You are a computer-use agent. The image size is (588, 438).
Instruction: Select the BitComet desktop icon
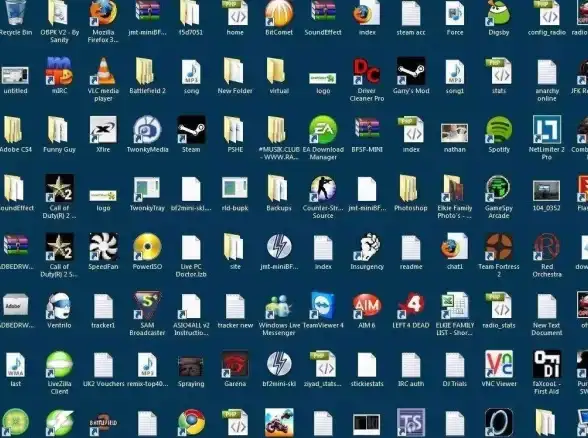(x=279, y=13)
